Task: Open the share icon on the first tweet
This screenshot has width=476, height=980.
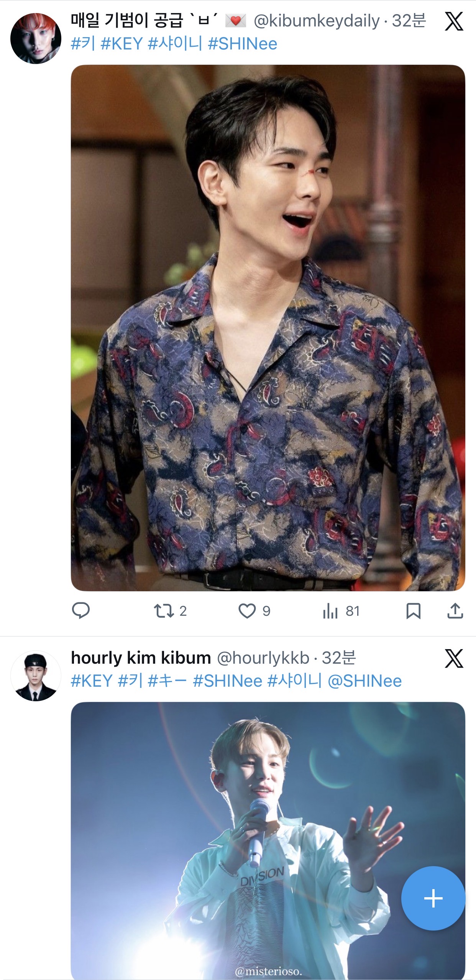Action: (455, 611)
